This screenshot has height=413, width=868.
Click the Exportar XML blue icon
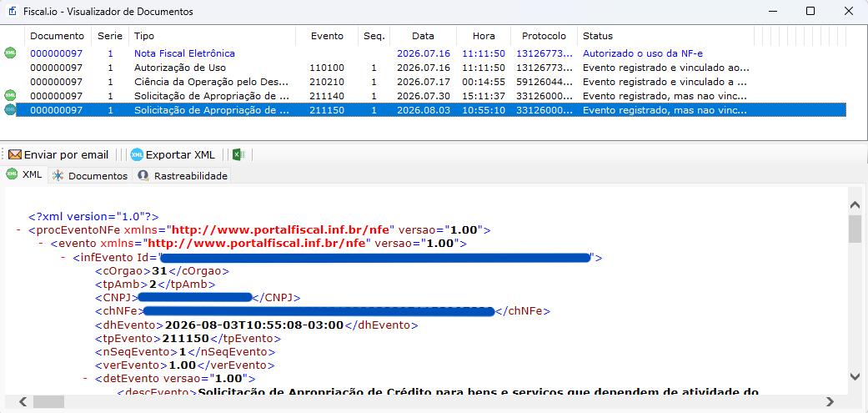[x=137, y=154]
